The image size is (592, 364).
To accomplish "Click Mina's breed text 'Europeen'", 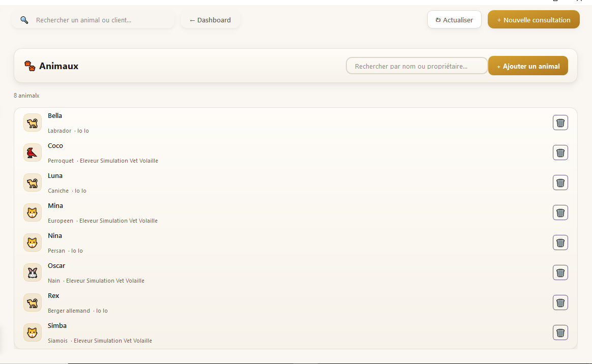I will pos(61,221).
